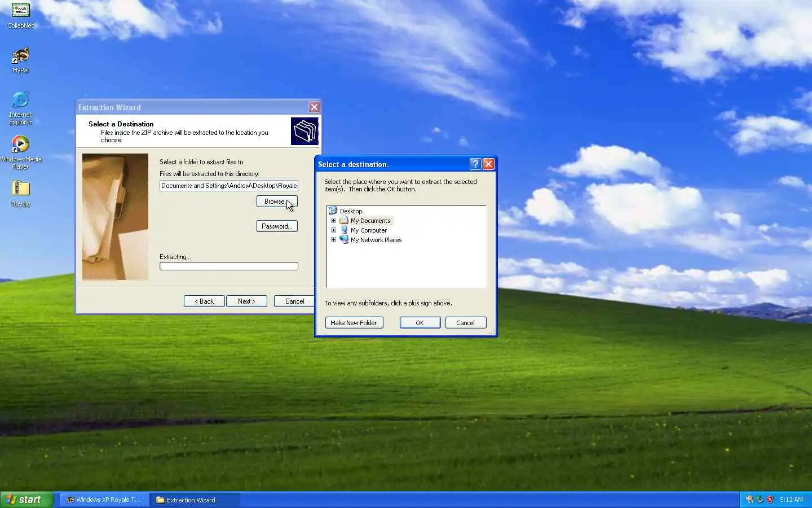Viewport: 812px width, 508px height.
Task: Click the My Network Places icon
Action: coord(344,239)
